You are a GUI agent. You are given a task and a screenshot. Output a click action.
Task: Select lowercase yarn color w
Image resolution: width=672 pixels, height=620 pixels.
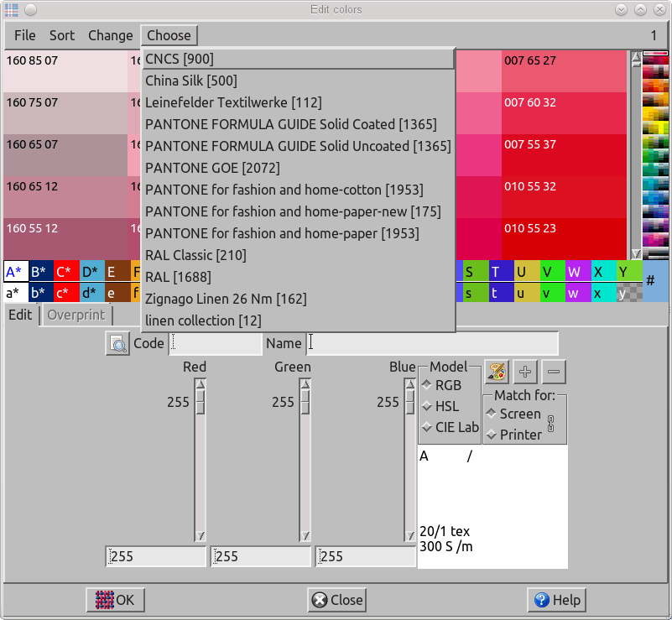click(x=578, y=293)
